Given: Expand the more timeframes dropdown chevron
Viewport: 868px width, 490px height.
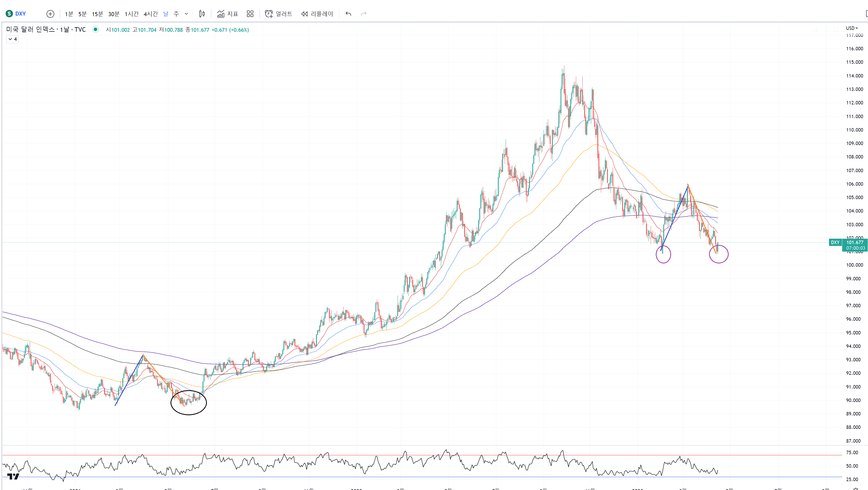Looking at the screenshot, I should pos(186,14).
